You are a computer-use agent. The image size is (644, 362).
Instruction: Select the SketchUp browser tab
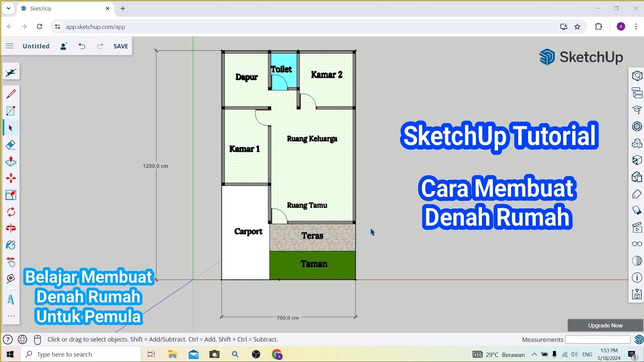(x=66, y=9)
